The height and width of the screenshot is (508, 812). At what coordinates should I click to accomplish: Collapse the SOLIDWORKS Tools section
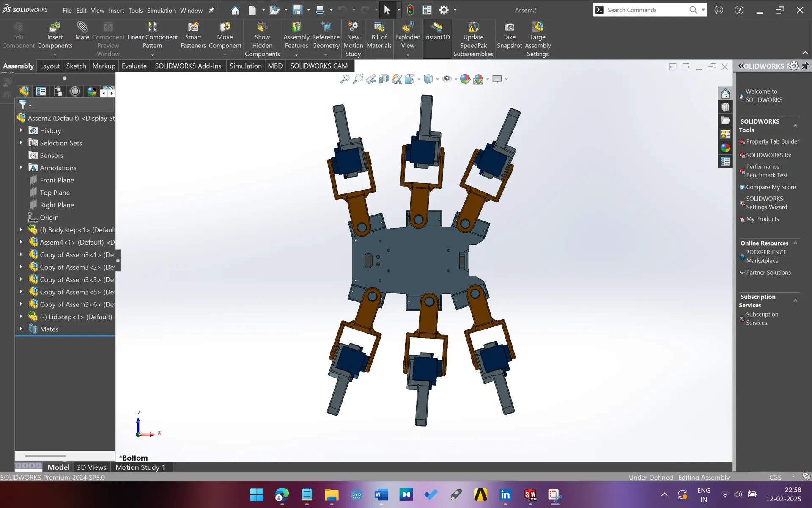[x=795, y=125]
